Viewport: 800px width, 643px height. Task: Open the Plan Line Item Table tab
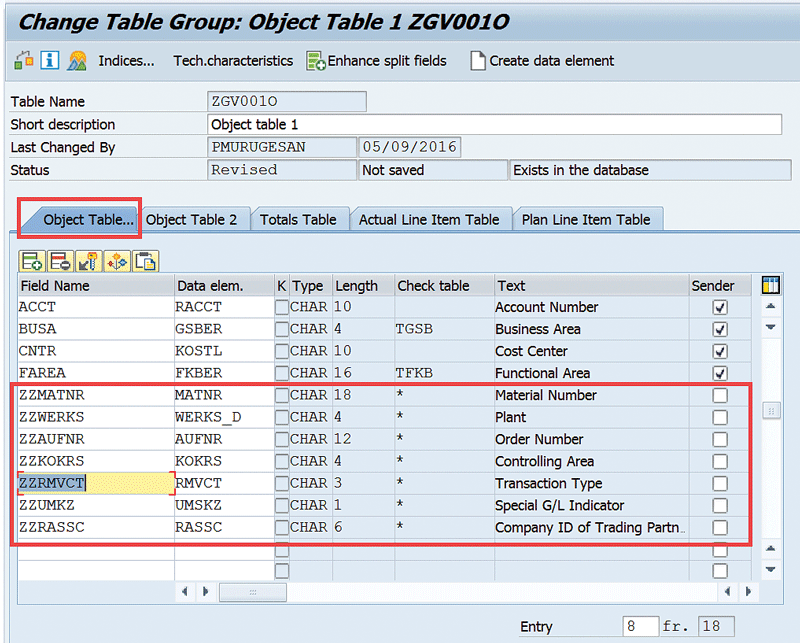(585, 220)
